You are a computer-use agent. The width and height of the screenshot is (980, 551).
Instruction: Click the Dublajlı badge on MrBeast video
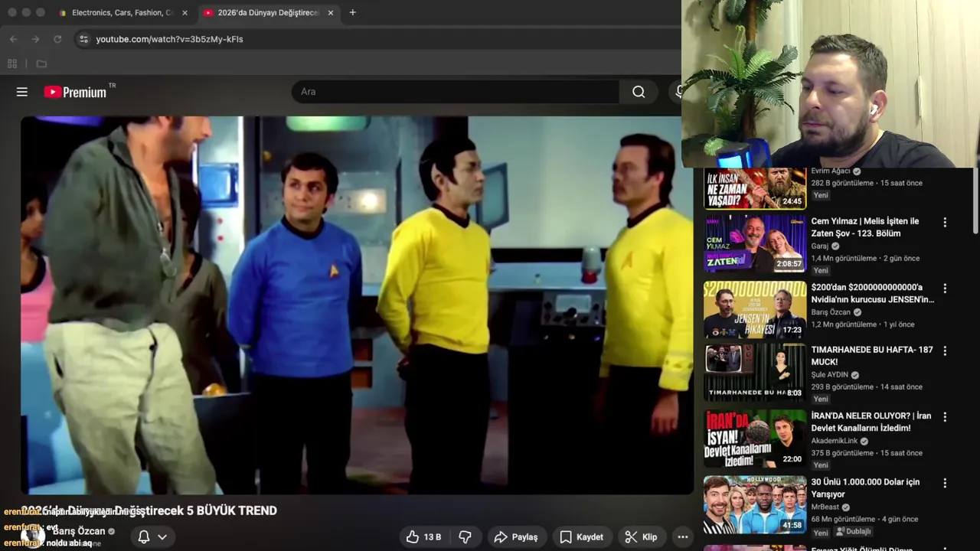[854, 532]
